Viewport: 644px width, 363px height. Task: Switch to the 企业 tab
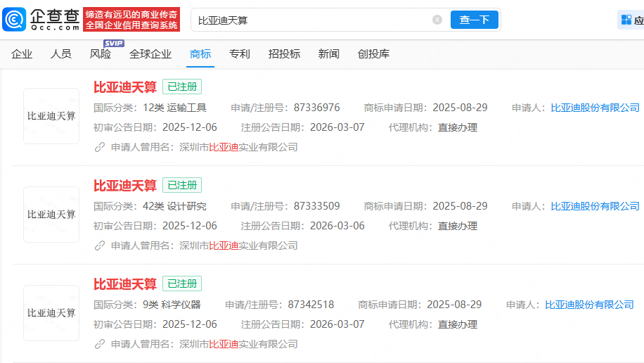point(22,54)
